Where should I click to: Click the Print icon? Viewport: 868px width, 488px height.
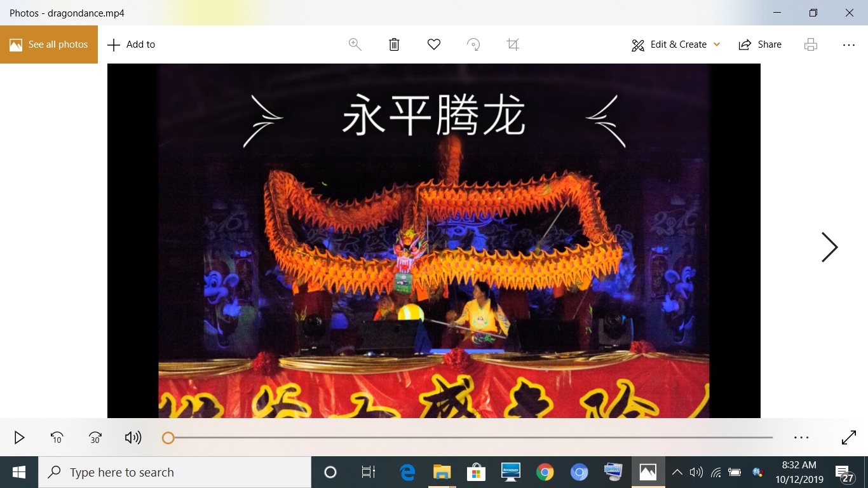[811, 44]
